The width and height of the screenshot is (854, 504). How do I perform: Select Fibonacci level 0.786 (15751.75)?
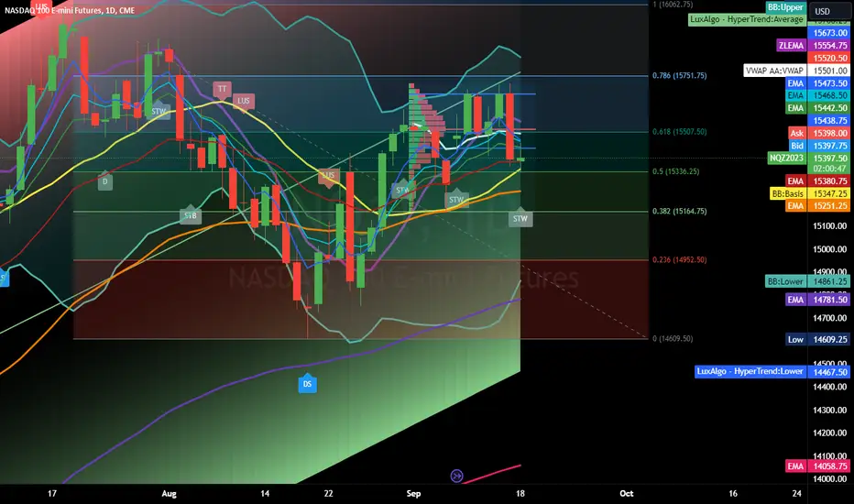click(x=679, y=75)
